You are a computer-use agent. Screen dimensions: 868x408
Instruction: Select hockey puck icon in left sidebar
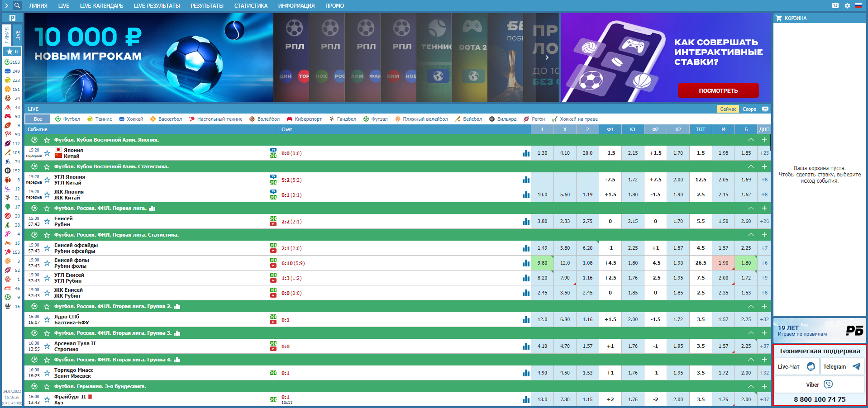tap(8, 71)
